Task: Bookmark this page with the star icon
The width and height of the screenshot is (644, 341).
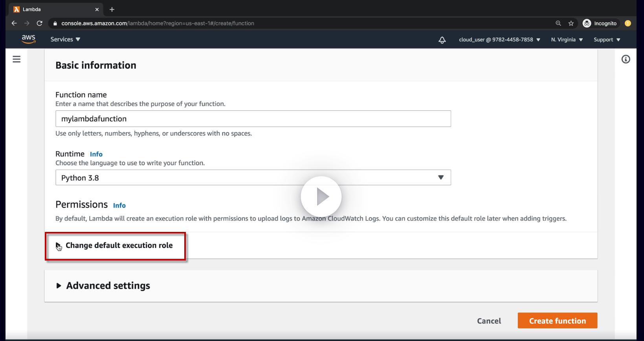Action: pos(571,23)
